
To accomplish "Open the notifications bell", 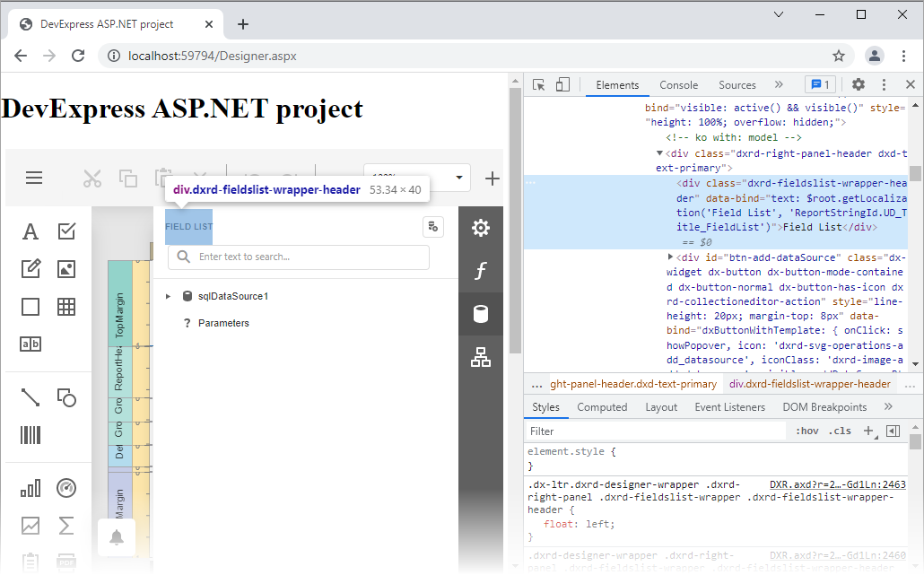I will [117, 537].
